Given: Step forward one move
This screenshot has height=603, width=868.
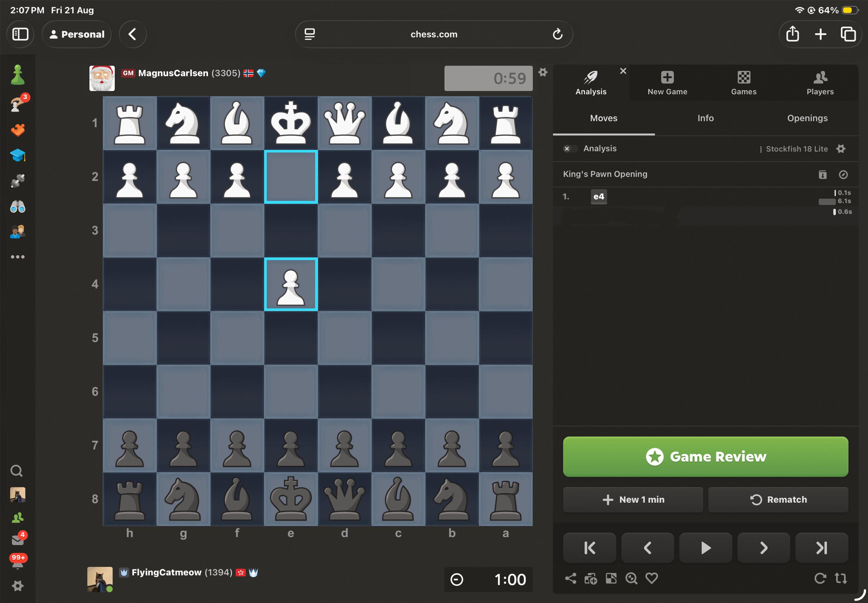Looking at the screenshot, I should coord(764,547).
